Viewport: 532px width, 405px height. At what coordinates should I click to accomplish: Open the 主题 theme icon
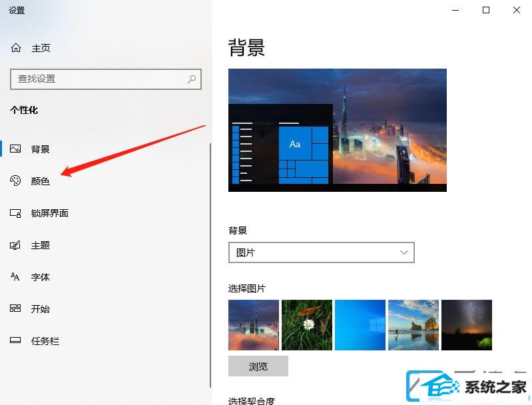pyautogui.click(x=15, y=244)
